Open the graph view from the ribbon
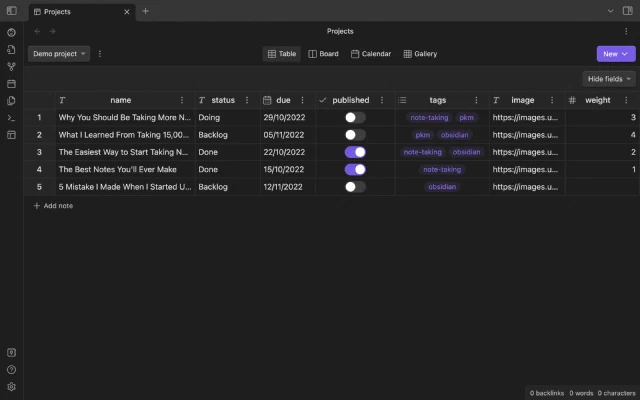 [11, 67]
